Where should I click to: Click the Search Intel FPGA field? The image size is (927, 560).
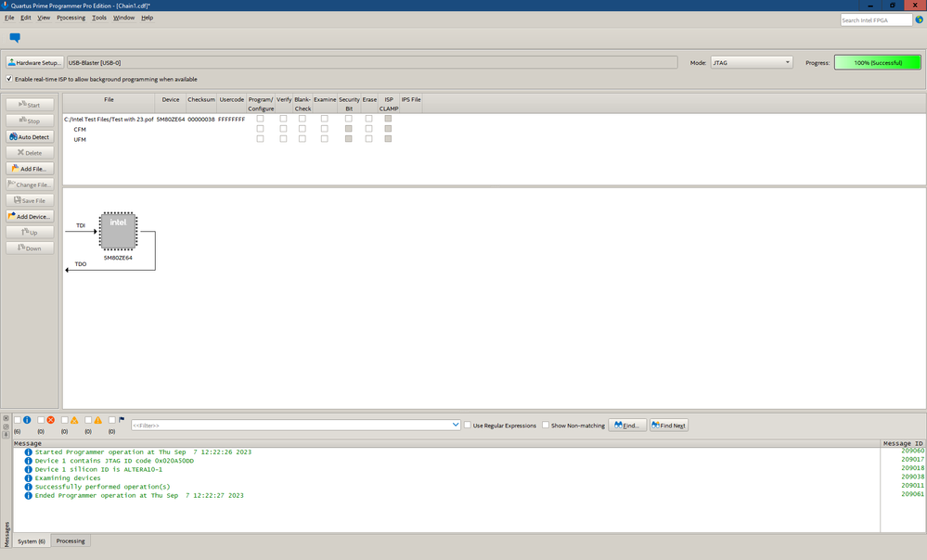pyautogui.click(x=876, y=19)
